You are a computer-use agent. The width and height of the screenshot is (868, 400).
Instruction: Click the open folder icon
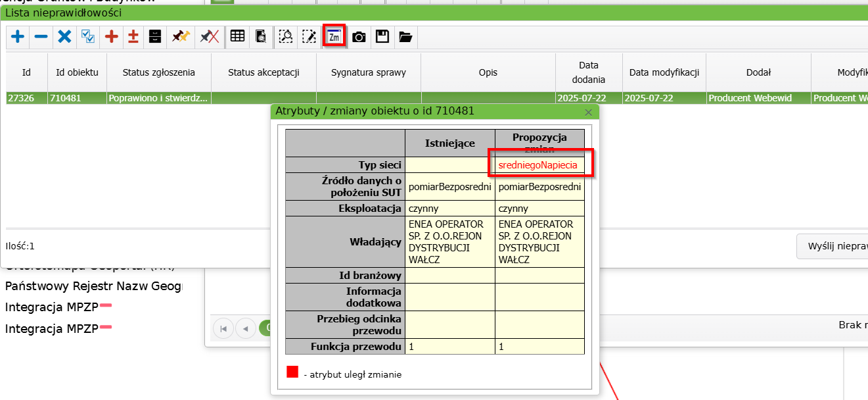pyautogui.click(x=405, y=37)
